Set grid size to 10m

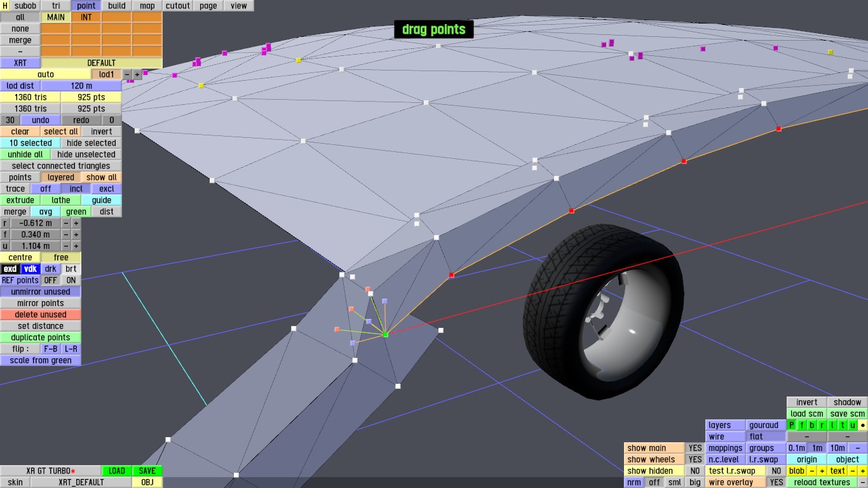click(x=837, y=448)
